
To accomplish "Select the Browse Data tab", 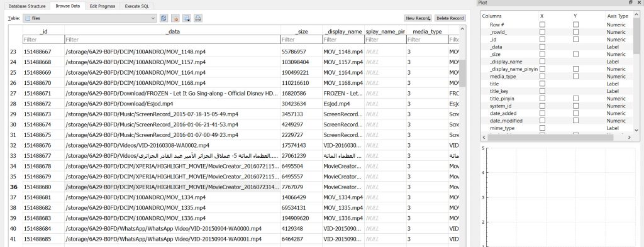I will [68, 6].
